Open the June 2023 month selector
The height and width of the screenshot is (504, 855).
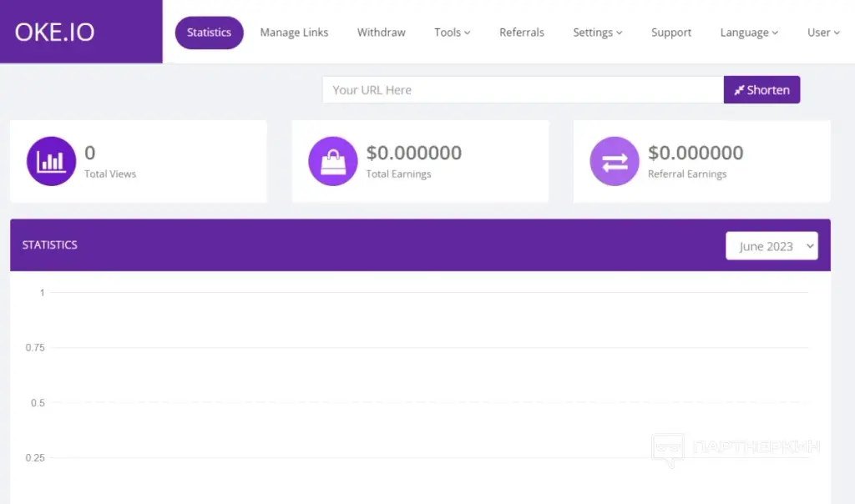tap(772, 246)
